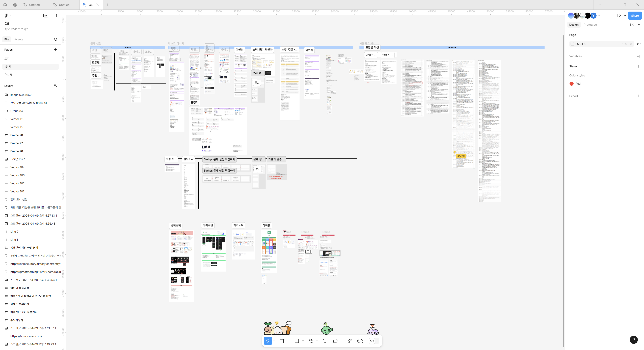The image size is (644, 350).
Task: Select the Frame 78 layer
Action: (16, 135)
